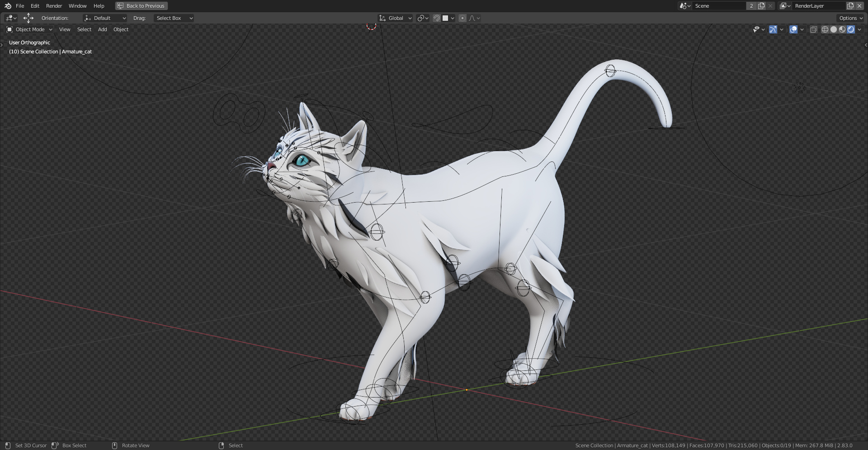
Task: Click the RenderLayer name field
Action: point(819,6)
